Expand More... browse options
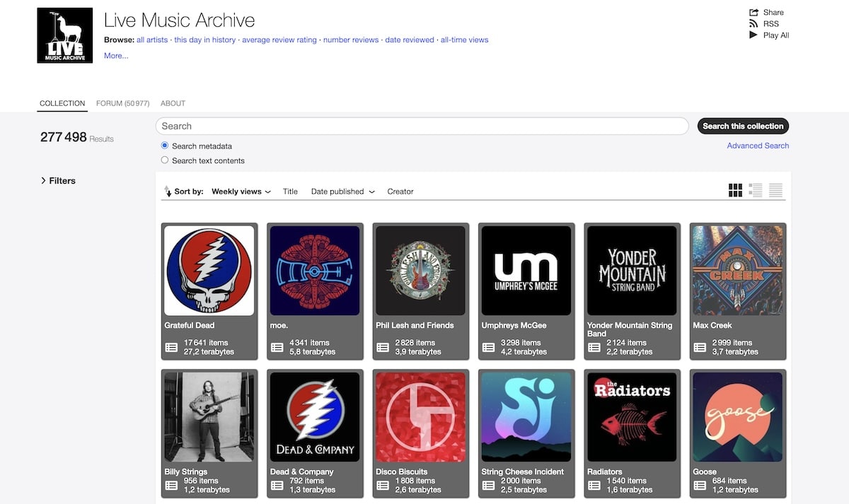The height and width of the screenshot is (504, 849). coord(116,56)
